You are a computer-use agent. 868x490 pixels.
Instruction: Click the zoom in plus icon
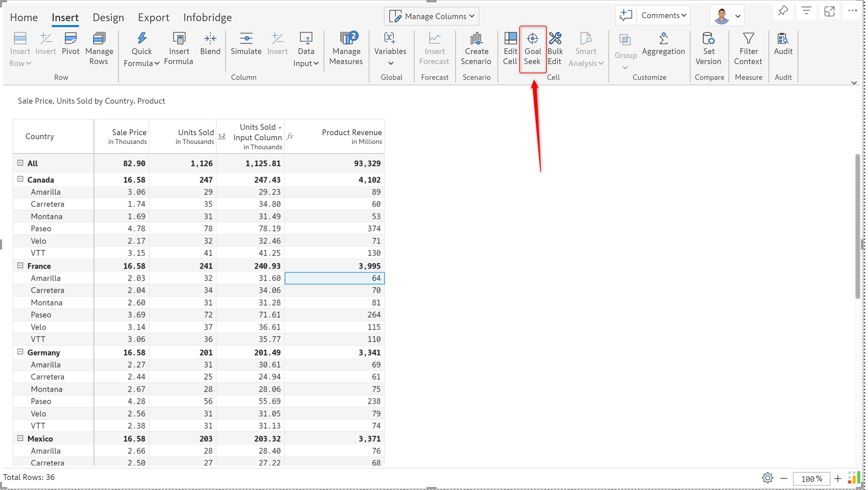tap(838, 479)
